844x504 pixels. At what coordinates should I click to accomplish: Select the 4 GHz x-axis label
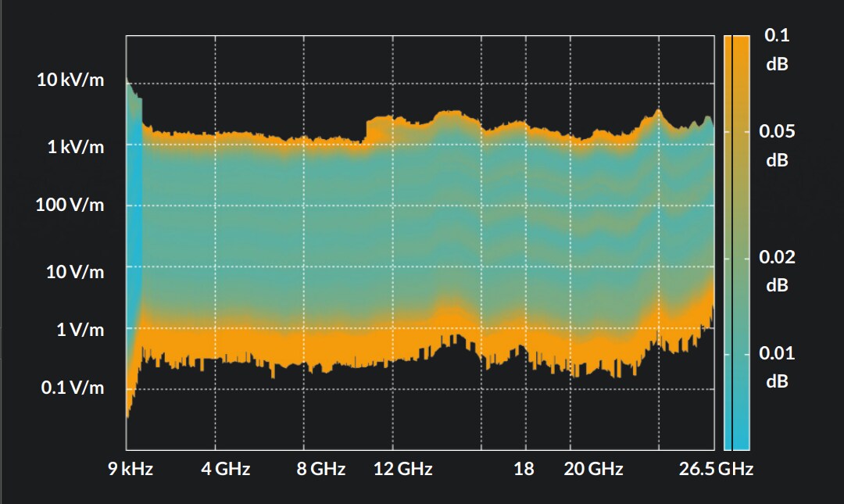(225, 470)
